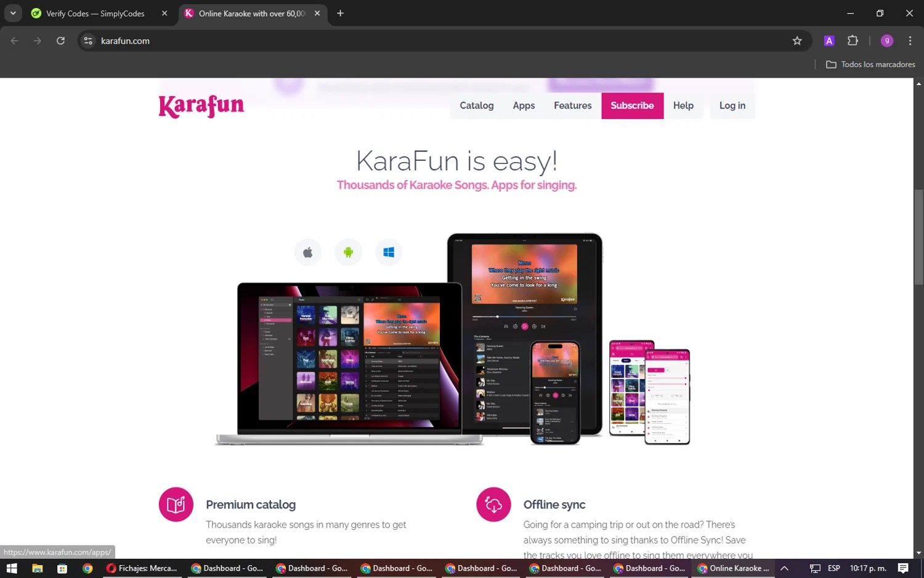
Task: Click the Premium catalog book icon
Action: pos(176,504)
